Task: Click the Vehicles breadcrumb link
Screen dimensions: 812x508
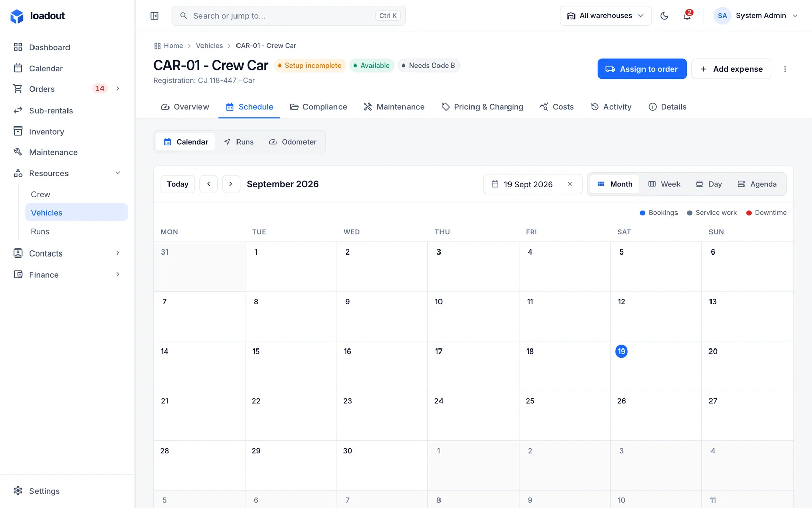Action: [210, 46]
